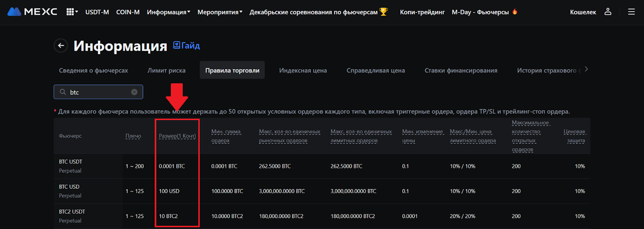644x229 pixels.
Task: Click the Мин. изменение цены header
Action: click(423, 136)
